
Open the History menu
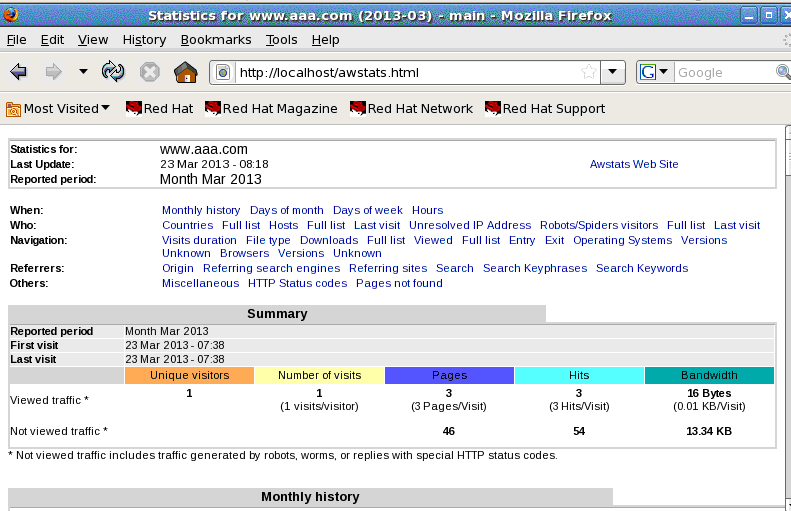(x=144, y=39)
